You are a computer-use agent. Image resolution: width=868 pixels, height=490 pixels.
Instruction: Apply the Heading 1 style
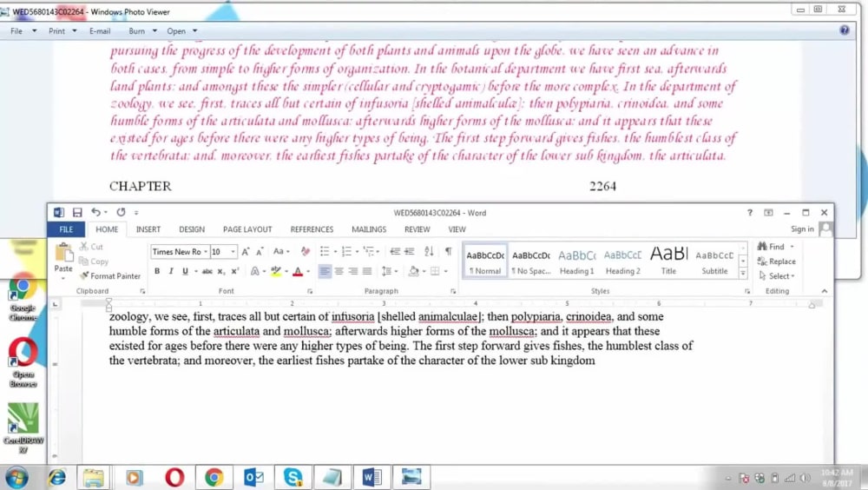(x=577, y=262)
